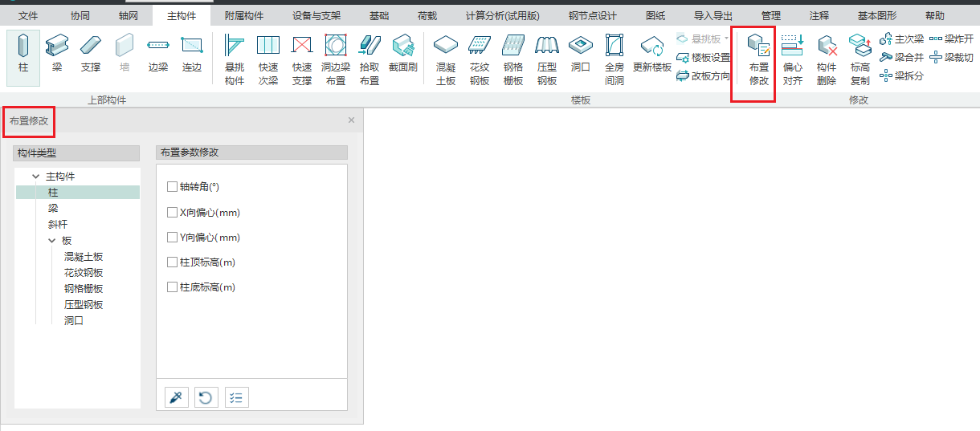The height and width of the screenshot is (431, 980).
Task: Select the 柱 (column) tool in ribbon
Action: coord(23,56)
